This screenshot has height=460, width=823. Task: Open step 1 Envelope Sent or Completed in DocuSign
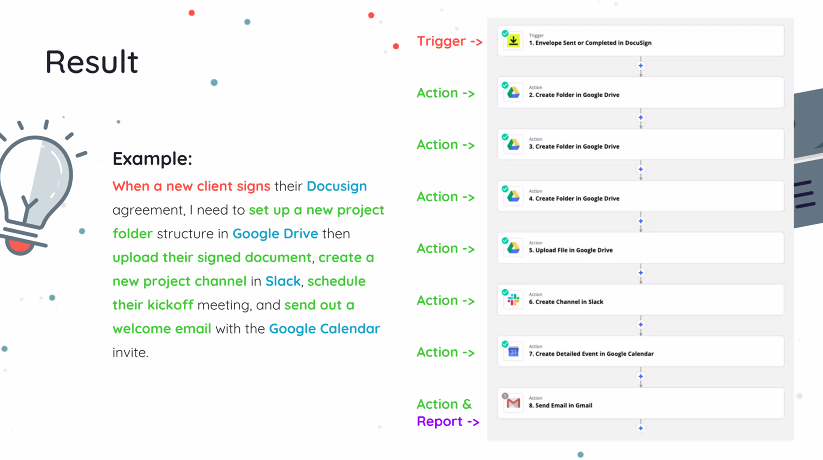(x=640, y=41)
